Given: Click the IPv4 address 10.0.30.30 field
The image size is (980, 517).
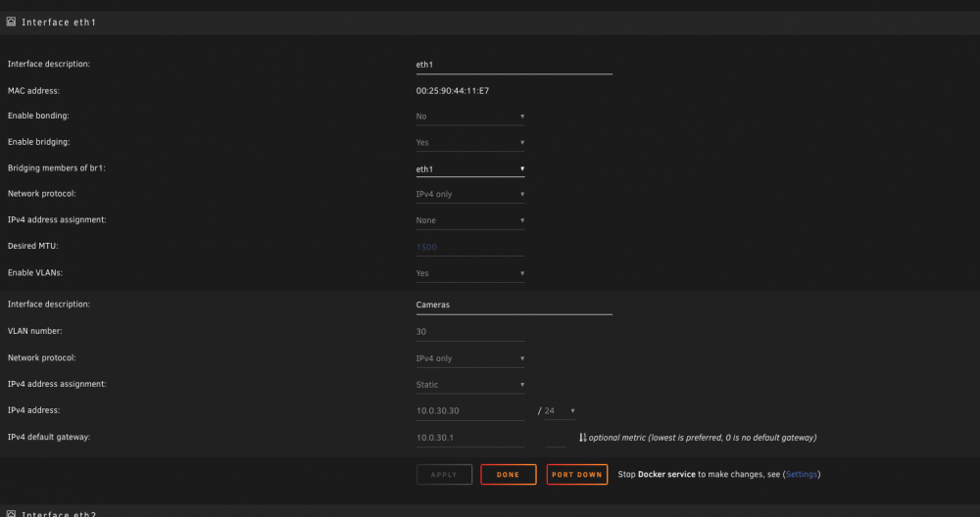Looking at the screenshot, I should pos(470,411).
